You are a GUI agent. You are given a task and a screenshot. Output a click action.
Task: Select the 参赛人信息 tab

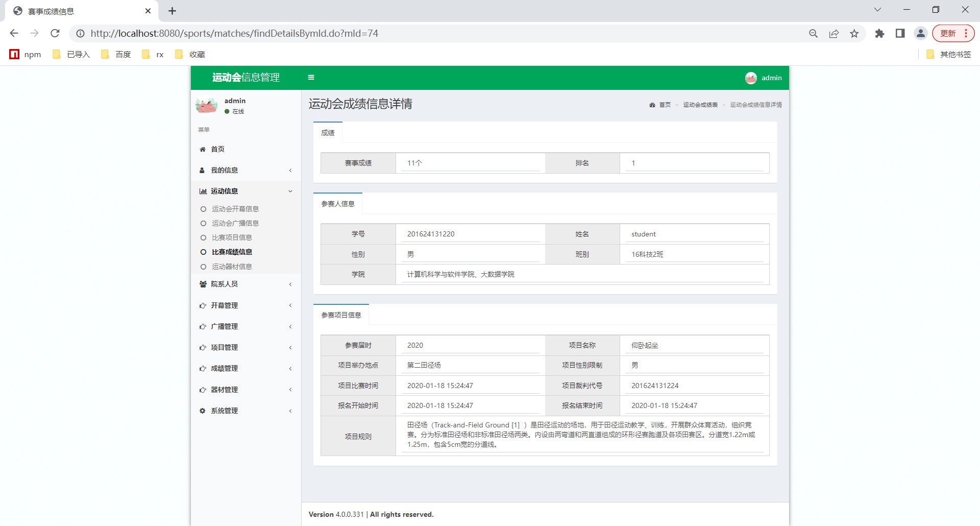pos(337,204)
